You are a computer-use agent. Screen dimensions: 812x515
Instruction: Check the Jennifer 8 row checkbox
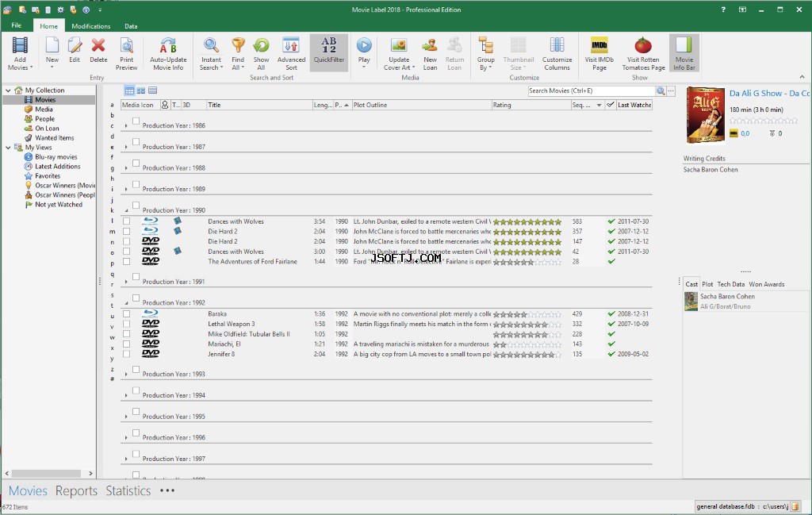coord(126,354)
